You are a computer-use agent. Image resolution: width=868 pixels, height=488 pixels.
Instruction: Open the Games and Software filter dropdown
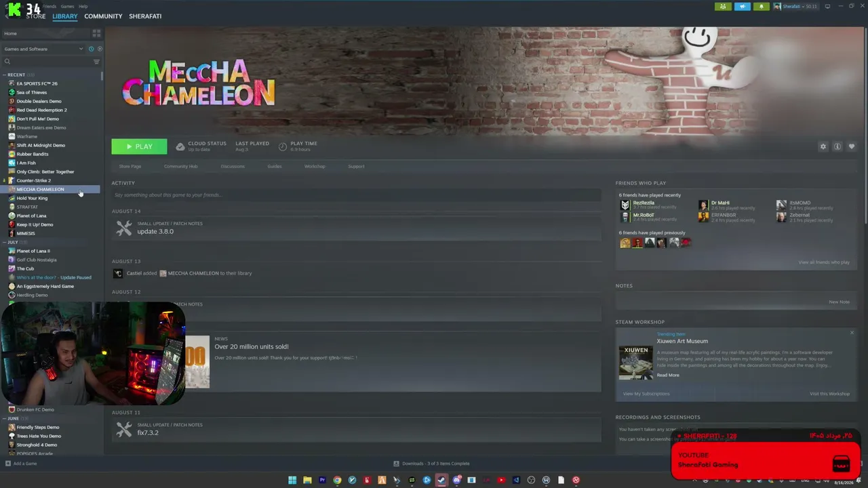[43, 49]
